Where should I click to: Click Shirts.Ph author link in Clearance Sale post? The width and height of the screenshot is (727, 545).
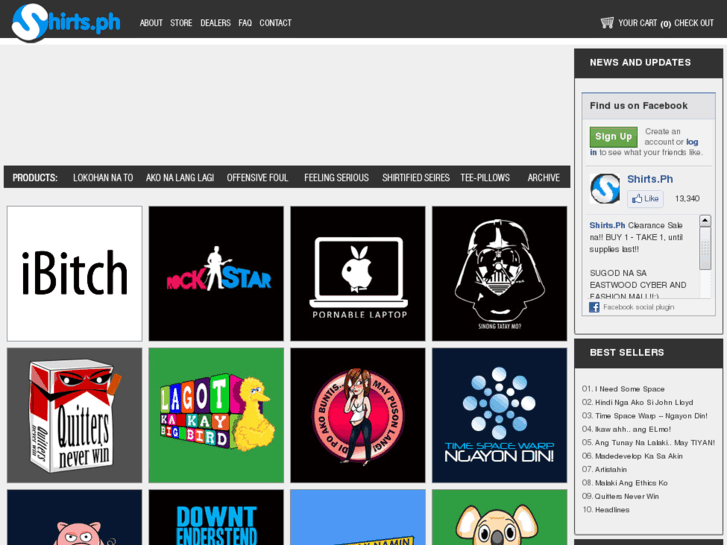(x=607, y=225)
